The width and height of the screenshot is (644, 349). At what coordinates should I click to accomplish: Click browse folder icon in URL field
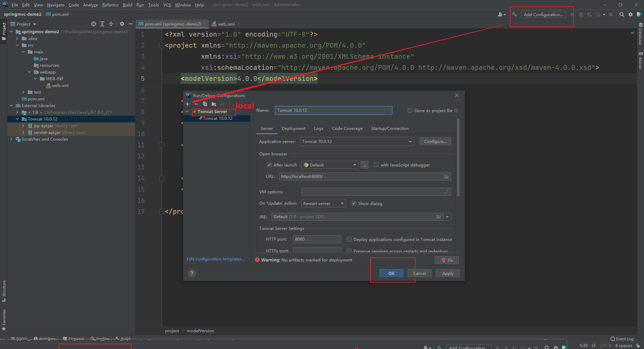446,177
